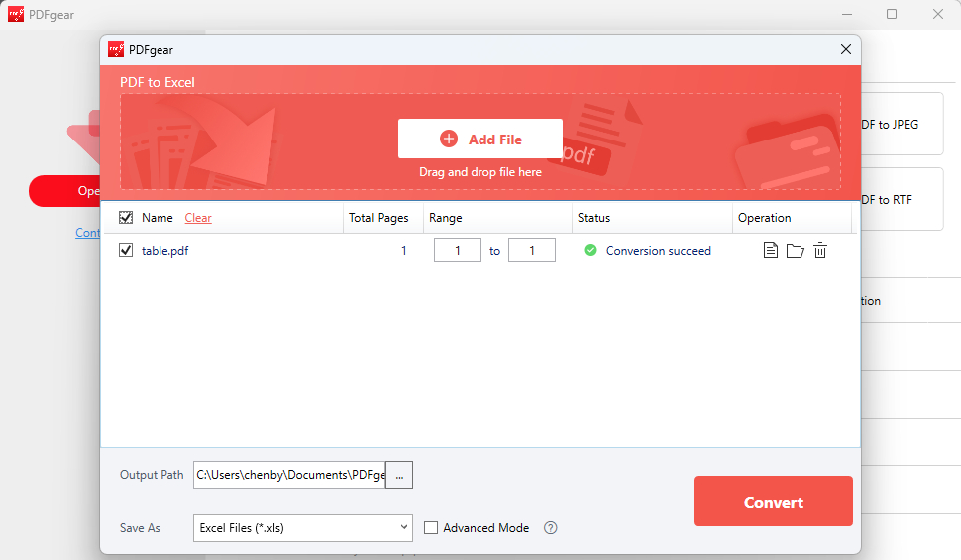Toggle the select-all checkbox beside Name
961x560 pixels.
[x=126, y=217]
